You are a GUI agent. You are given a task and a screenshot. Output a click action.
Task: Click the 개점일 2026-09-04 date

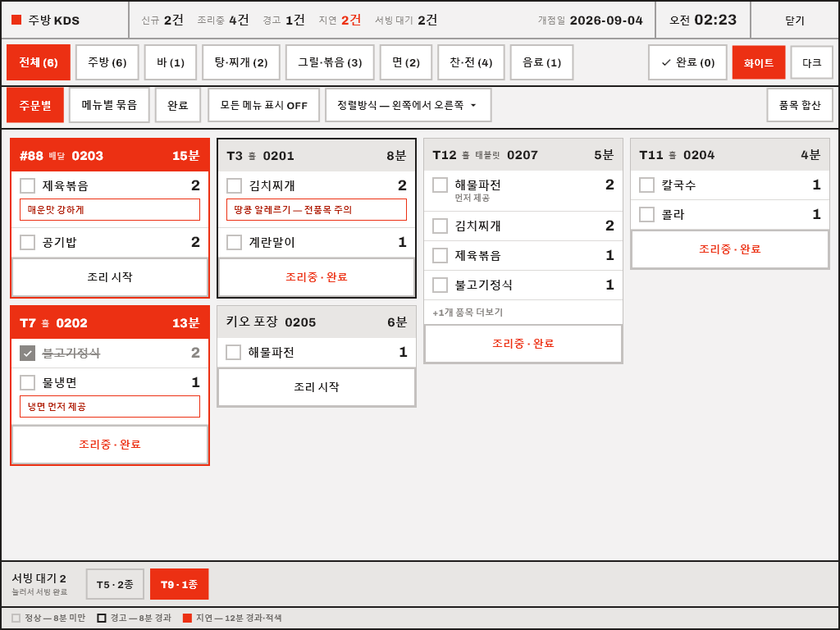point(591,20)
